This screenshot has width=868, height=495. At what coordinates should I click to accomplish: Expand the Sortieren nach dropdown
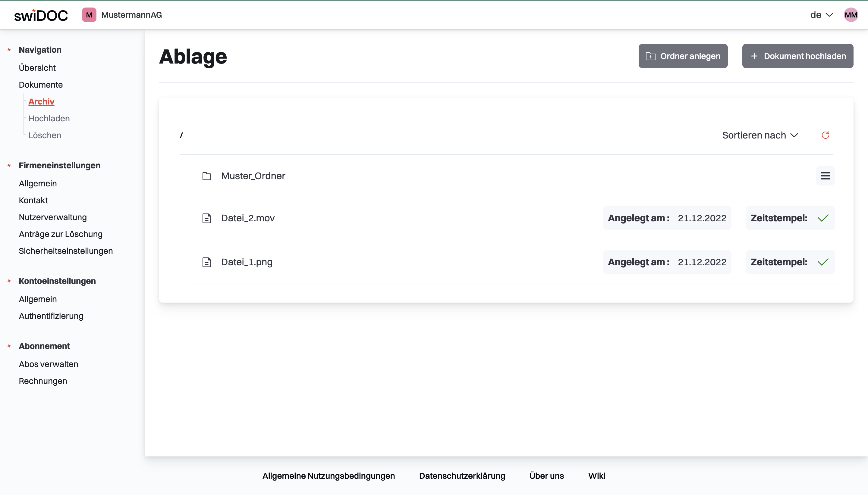click(760, 135)
